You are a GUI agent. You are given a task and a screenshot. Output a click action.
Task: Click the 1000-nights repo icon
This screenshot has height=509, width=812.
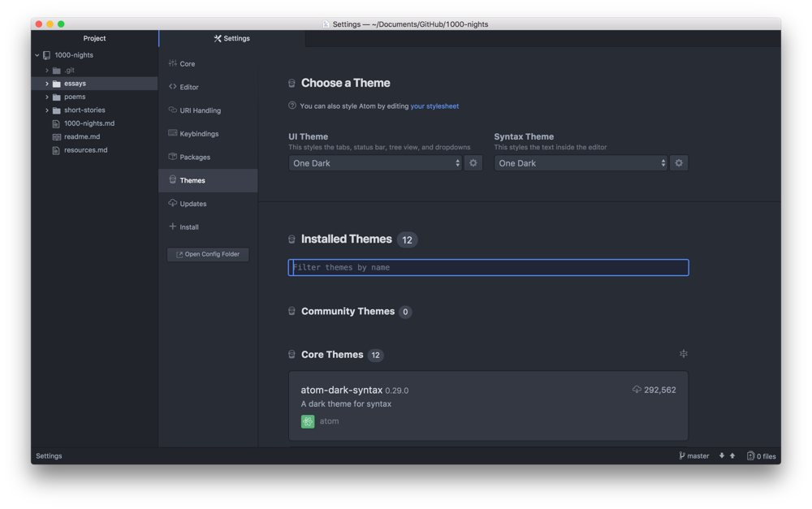point(46,55)
